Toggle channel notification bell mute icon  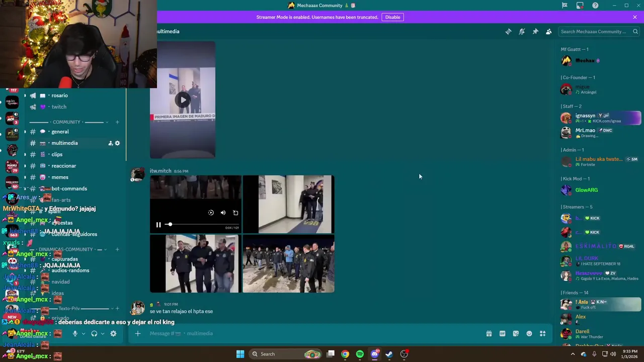click(x=522, y=32)
